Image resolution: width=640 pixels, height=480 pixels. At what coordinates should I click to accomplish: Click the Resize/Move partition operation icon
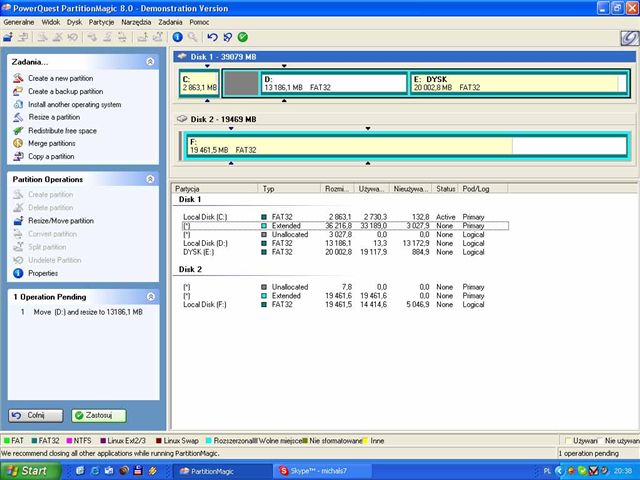(18, 221)
